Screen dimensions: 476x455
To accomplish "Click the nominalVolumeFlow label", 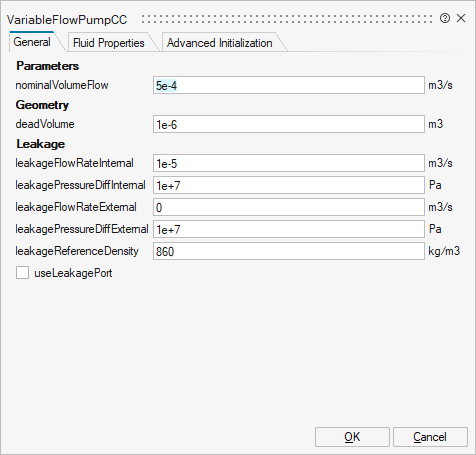I will coord(62,85).
